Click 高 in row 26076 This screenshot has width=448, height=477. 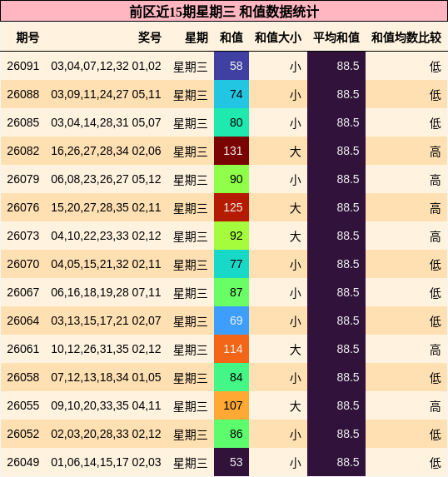point(436,208)
